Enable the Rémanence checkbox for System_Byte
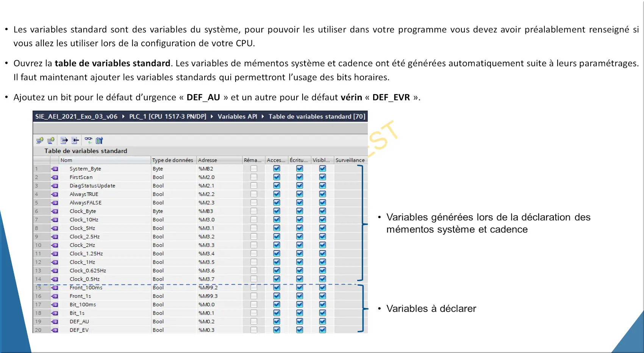The image size is (644, 353). point(254,169)
